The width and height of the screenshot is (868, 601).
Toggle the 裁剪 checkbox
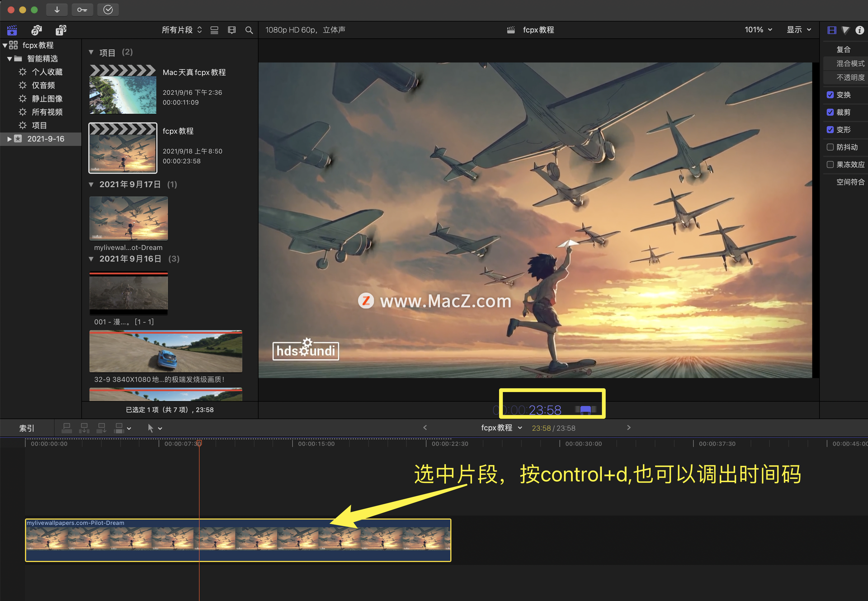(x=830, y=112)
